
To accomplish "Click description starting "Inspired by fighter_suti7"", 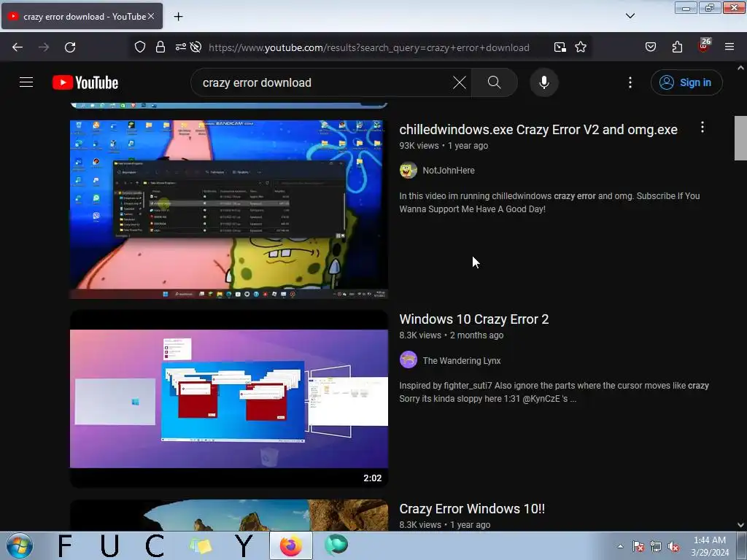I will coord(554,392).
